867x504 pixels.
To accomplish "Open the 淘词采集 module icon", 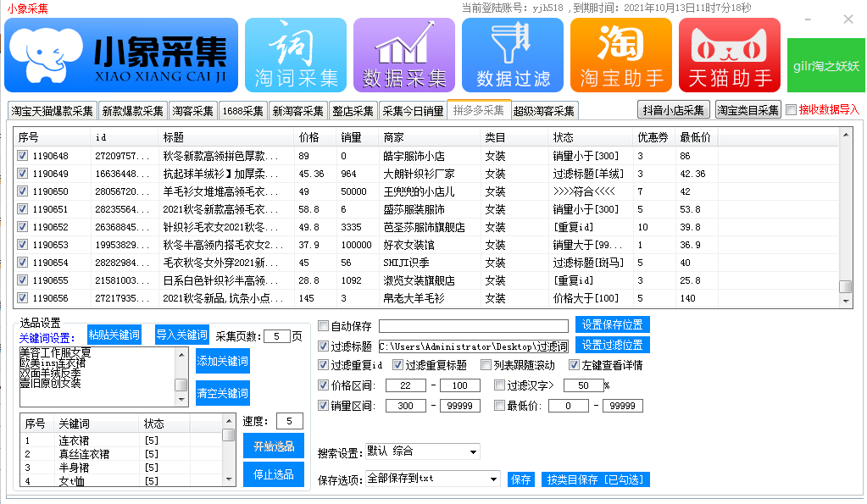I will pyautogui.click(x=295, y=55).
